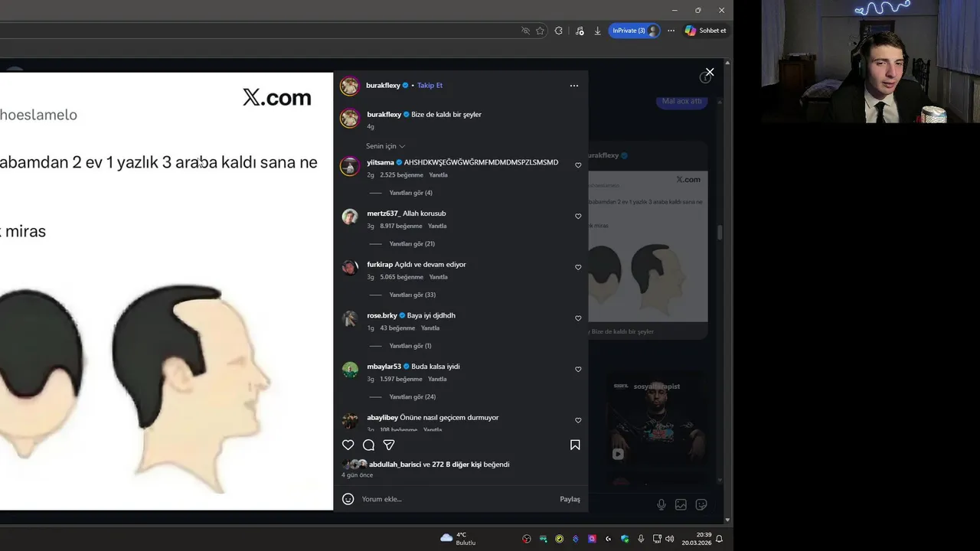The height and width of the screenshot is (551, 980).
Task: Open burakflexy profile from the header username
Action: tap(383, 86)
